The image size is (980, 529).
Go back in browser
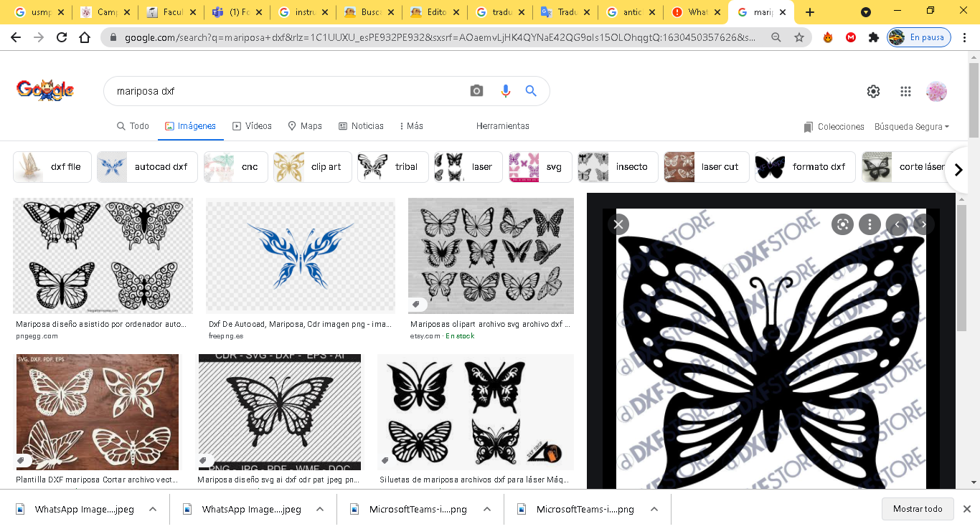coord(16,38)
